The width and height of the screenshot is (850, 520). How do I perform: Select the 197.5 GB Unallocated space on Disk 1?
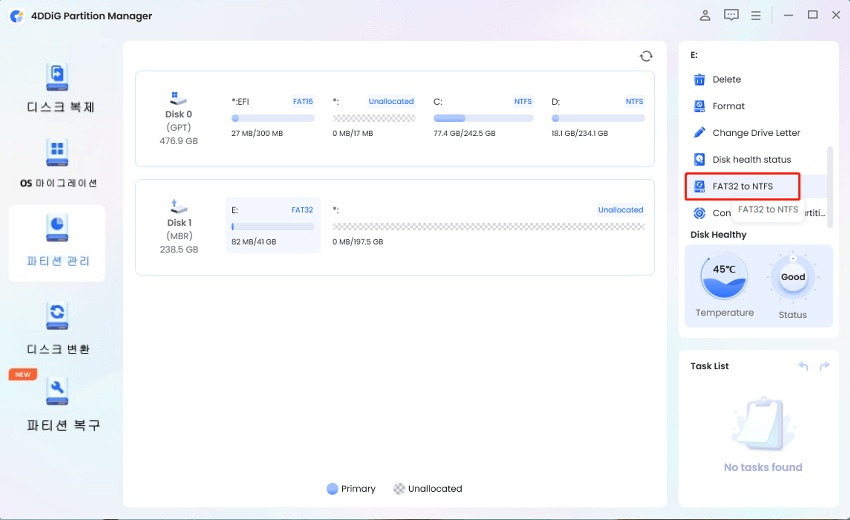(488, 225)
